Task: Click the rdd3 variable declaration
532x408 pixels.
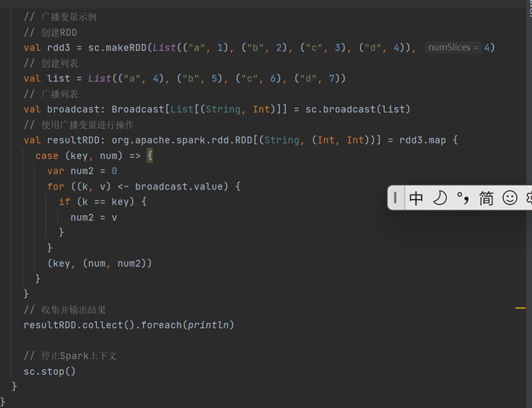Action: [x=58, y=47]
